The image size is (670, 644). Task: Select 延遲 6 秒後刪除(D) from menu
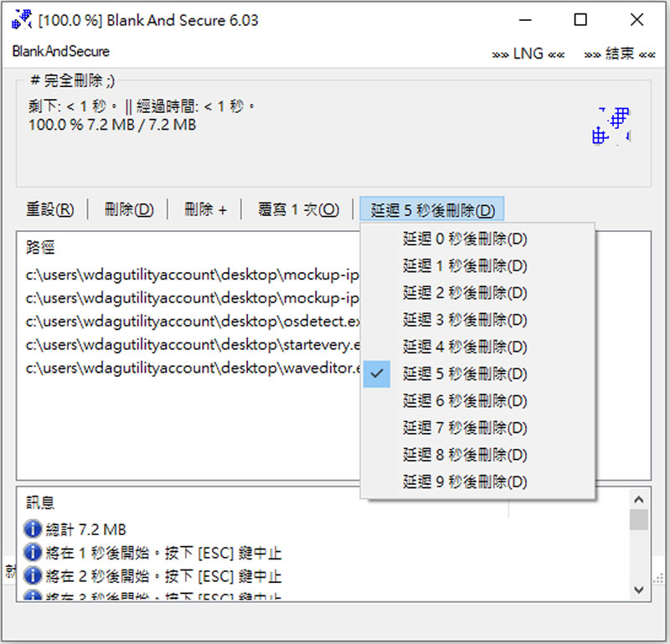click(x=478, y=401)
